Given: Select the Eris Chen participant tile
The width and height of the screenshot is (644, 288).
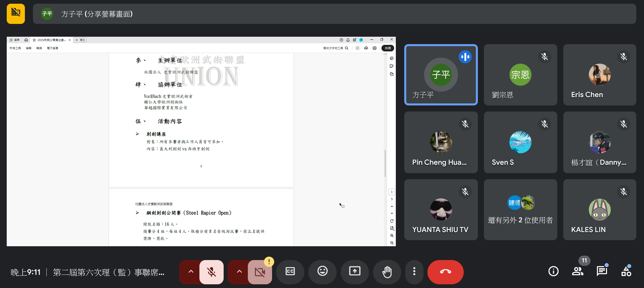Looking at the screenshot, I should (599, 75).
